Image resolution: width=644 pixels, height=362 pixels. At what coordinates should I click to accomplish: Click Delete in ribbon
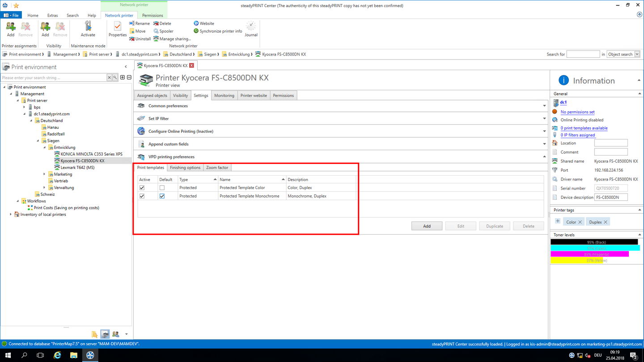(x=162, y=23)
